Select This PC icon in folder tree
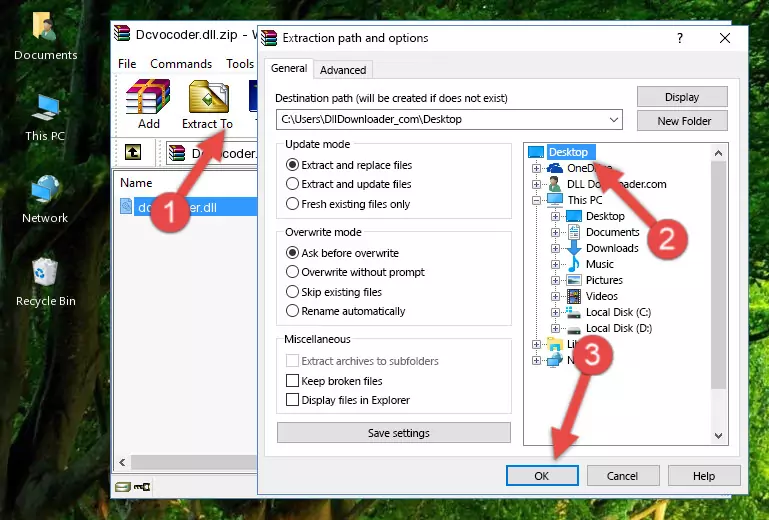The image size is (769, 520). (555, 200)
